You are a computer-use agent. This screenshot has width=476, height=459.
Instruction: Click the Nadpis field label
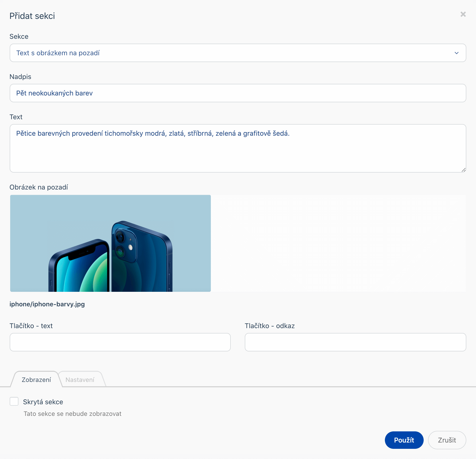pyautogui.click(x=20, y=77)
